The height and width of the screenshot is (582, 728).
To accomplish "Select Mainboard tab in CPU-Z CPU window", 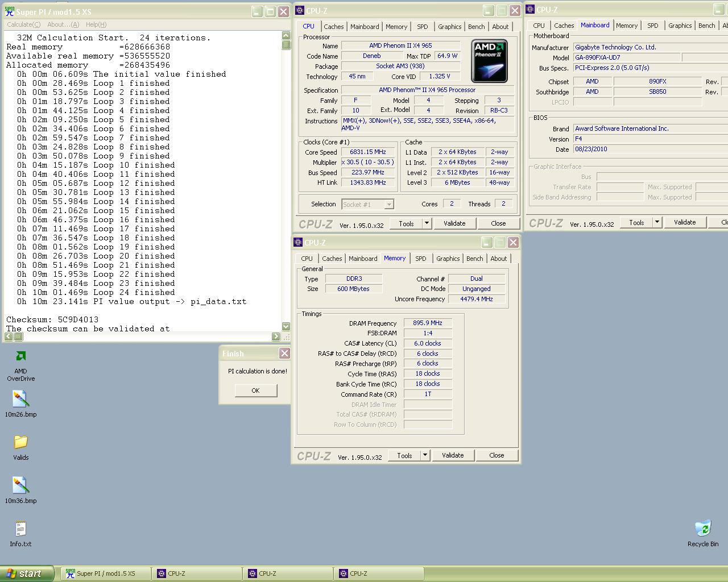I will [x=365, y=27].
